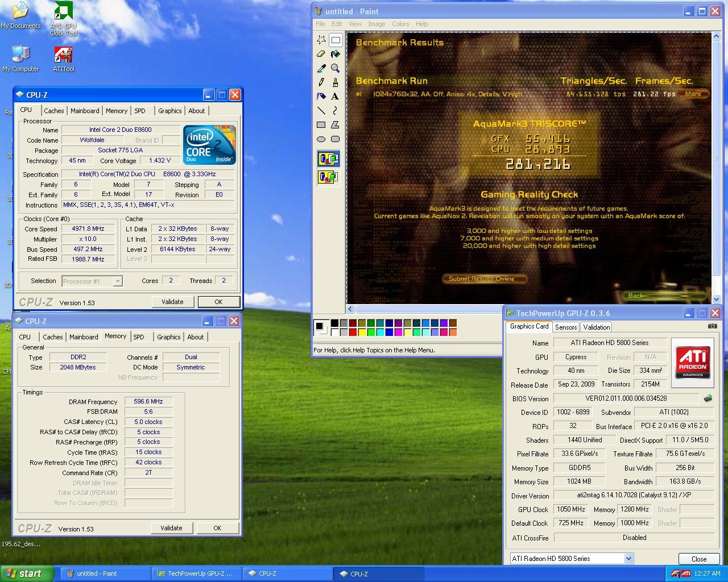Open the Caches tab in bottom CPU-Z window
Screen dimensions: 728x582
click(53, 337)
